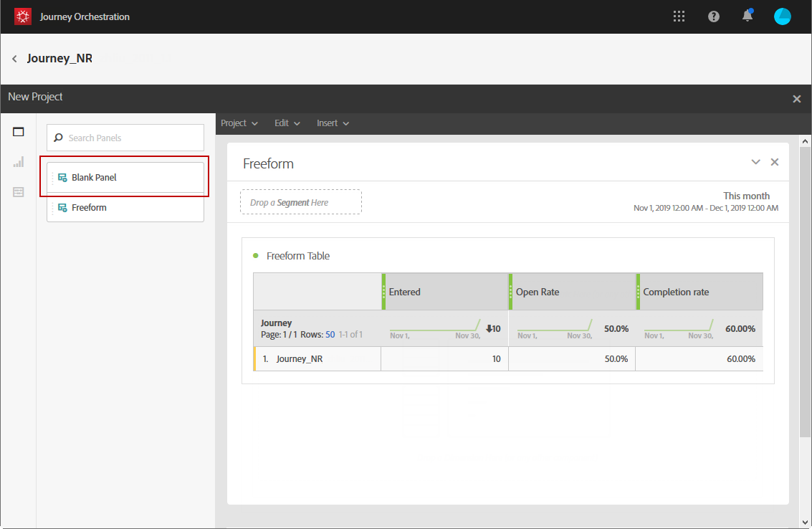Open the help question mark icon

[714, 16]
